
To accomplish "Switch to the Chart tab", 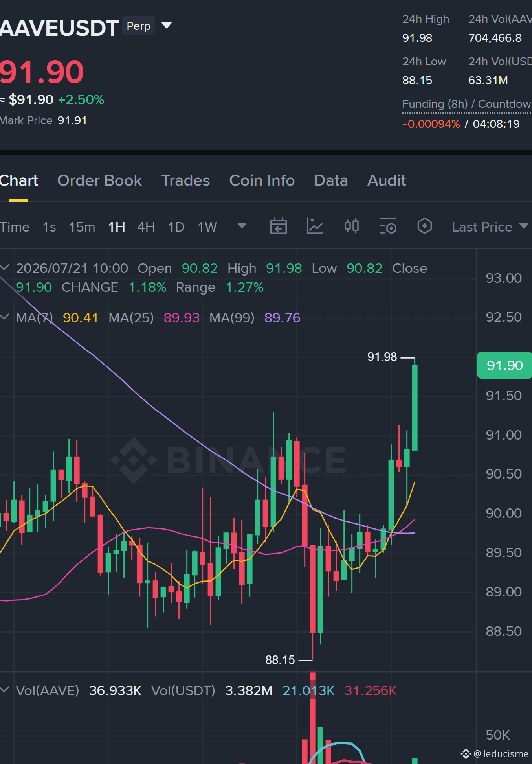I will point(19,180).
